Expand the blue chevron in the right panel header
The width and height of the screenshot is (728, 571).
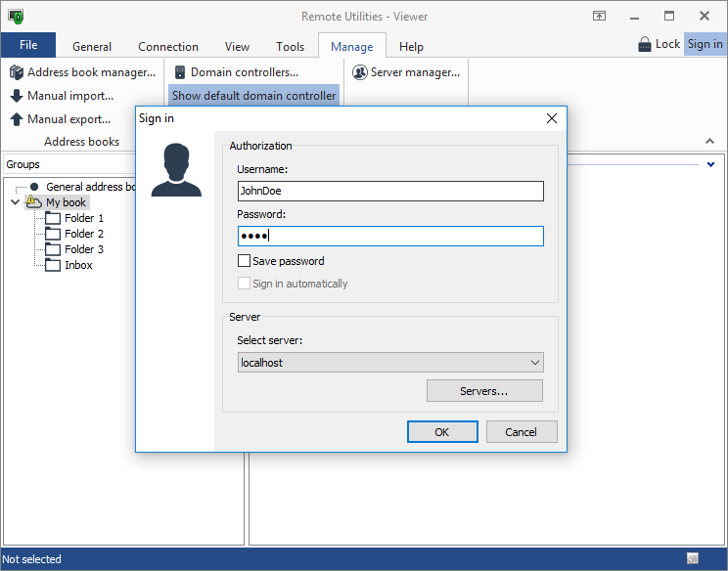tap(710, 164)
